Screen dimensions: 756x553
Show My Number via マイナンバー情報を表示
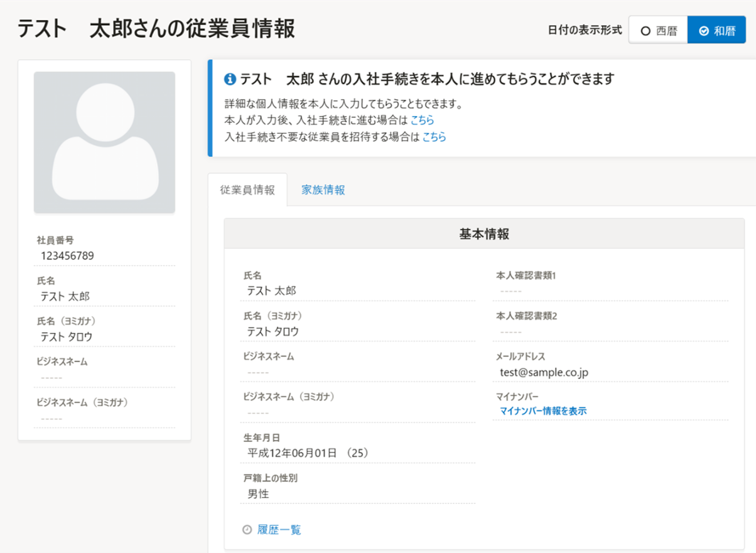[x=543, y=411]
